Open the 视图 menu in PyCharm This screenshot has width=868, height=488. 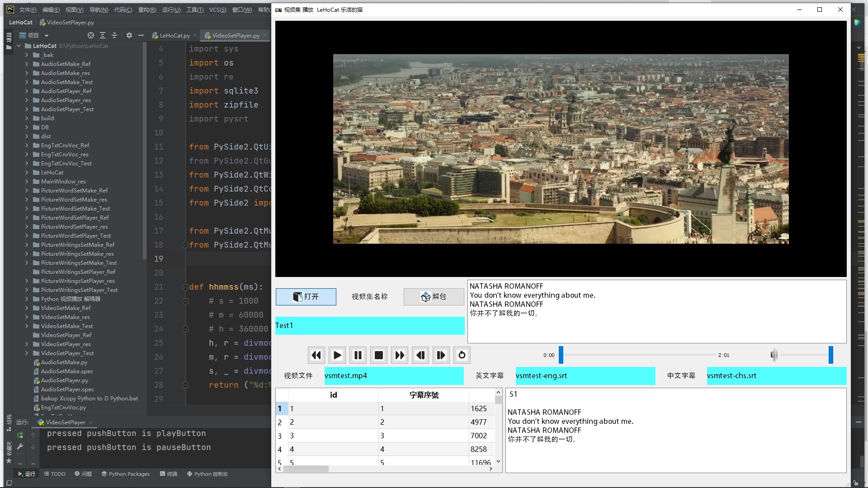(x=74, y=9)
